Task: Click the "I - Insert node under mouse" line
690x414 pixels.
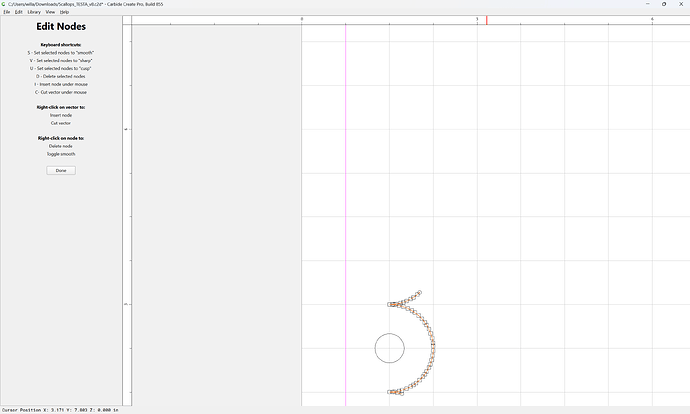Action: [61, 84]
